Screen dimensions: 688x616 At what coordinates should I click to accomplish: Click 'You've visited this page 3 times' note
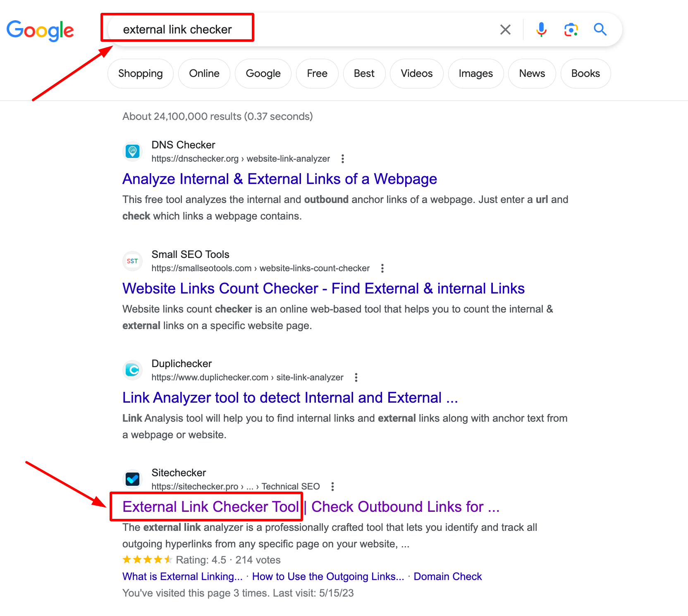coord(238,593)
